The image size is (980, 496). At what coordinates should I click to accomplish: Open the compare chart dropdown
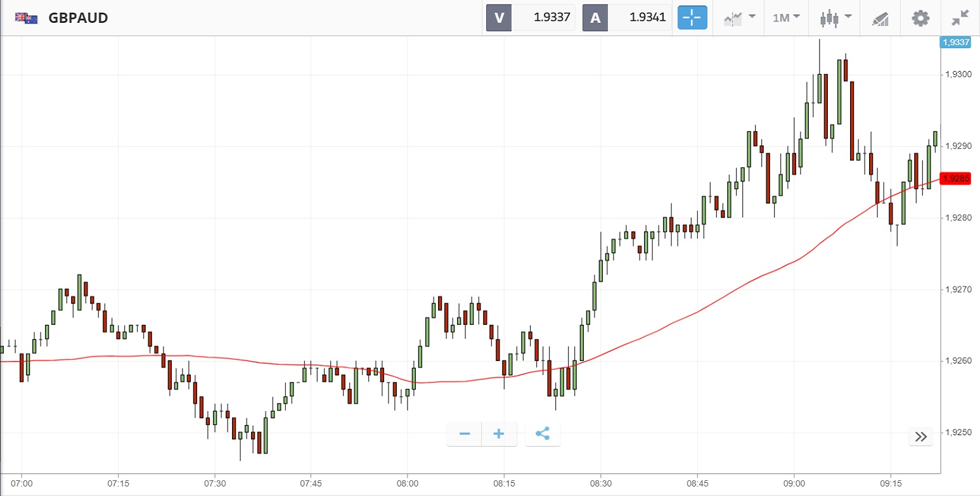738,18
